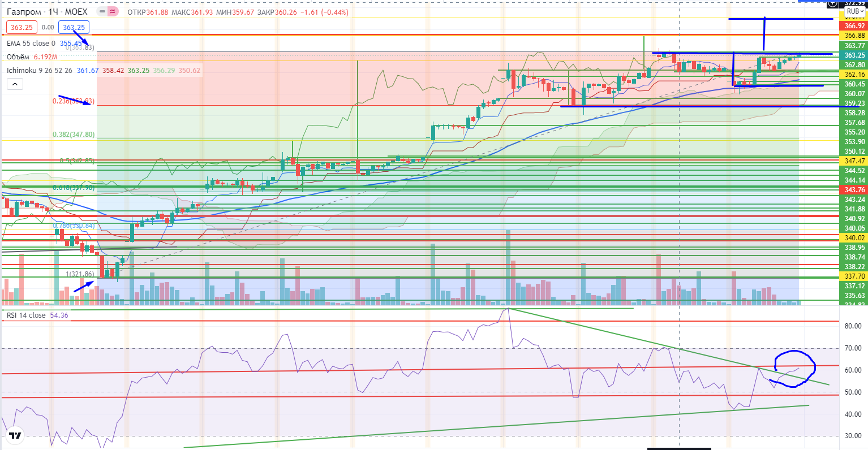Click the Ichimoku value 361.67

(88, 70)
